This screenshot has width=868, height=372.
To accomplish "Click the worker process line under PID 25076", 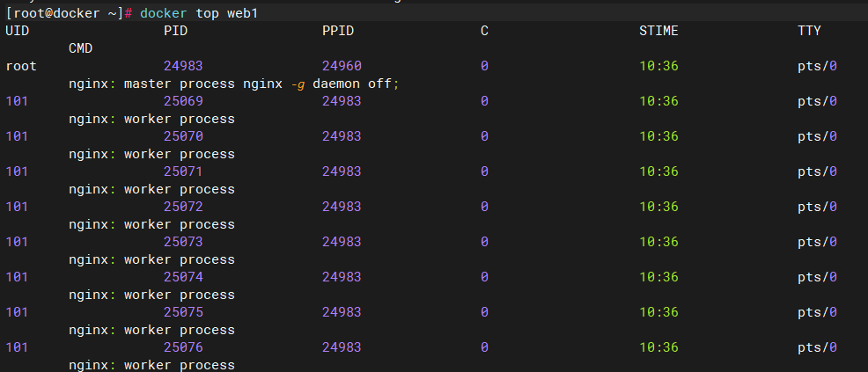I will [151, 365].
